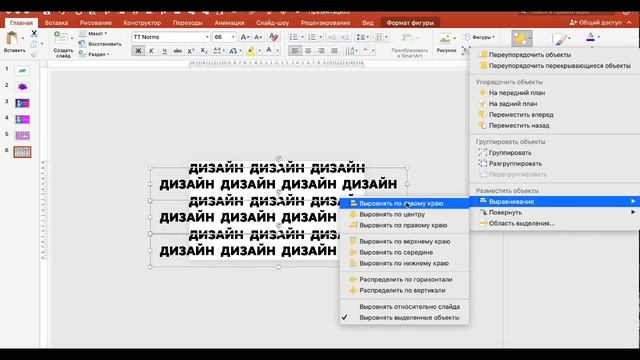This screenshot has height=360, width=640.
Task: Click the numbered list icon
Action: click(x=312, y=37)
